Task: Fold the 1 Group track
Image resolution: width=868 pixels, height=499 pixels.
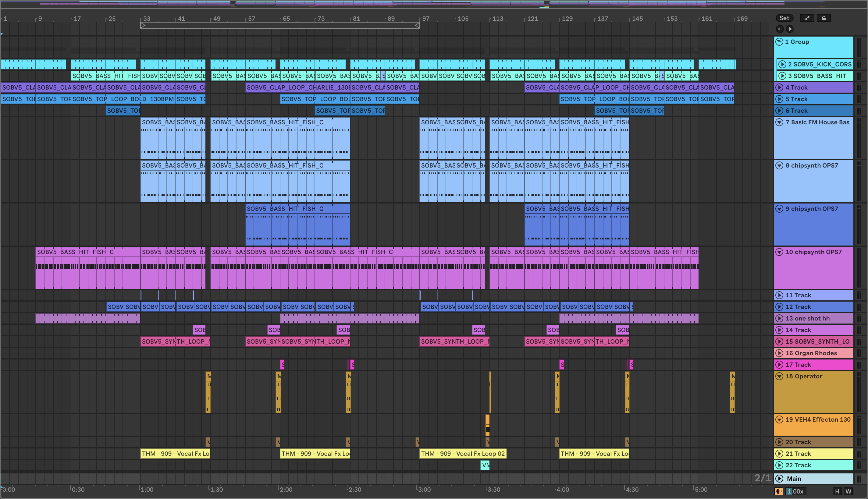Action: (x=779, y=42)
